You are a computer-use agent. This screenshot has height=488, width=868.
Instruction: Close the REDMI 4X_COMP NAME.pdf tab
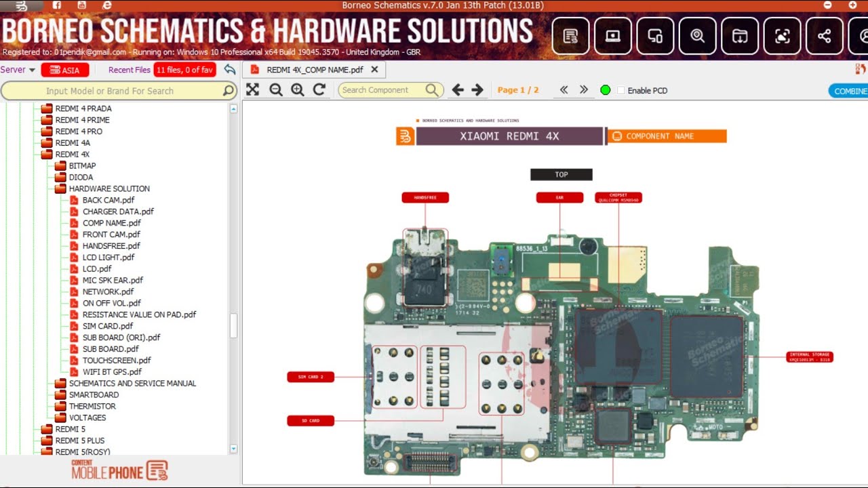click(374, 69)
